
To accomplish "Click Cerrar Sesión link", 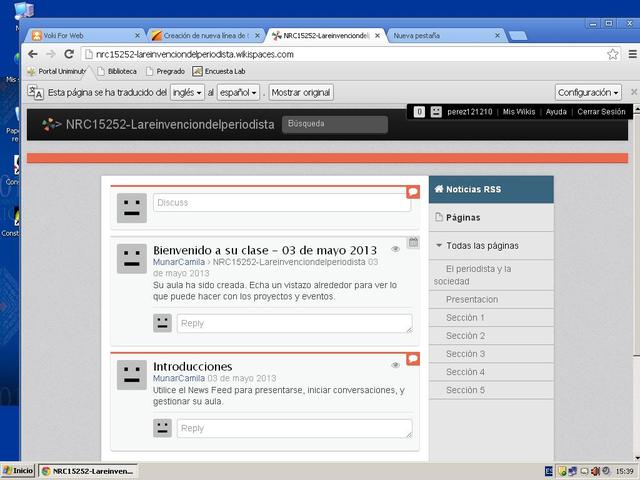I will pos(601,112).
